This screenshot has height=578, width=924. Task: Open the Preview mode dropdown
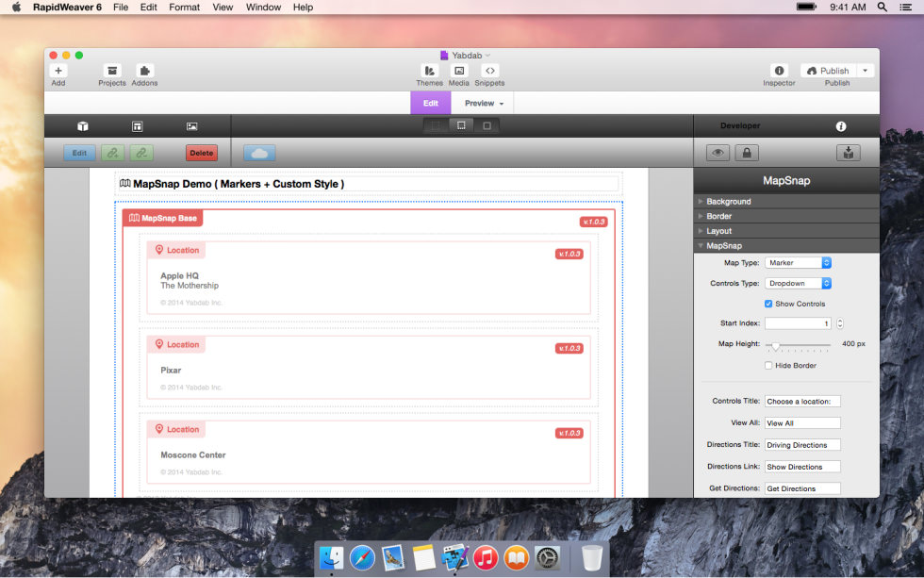(x=484, y=103)
